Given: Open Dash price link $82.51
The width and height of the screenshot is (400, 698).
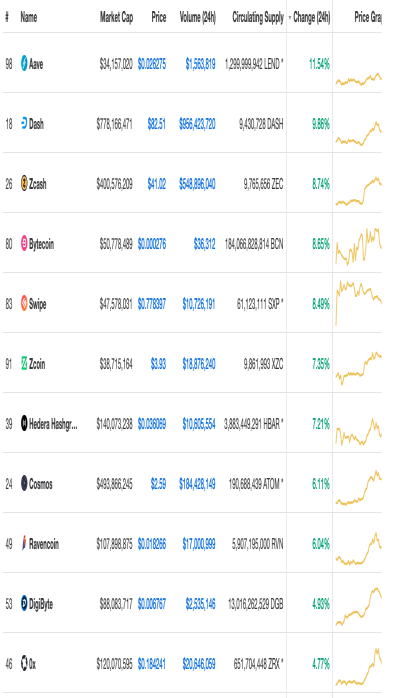Looking at the screenshot, I should coord(157,124).
